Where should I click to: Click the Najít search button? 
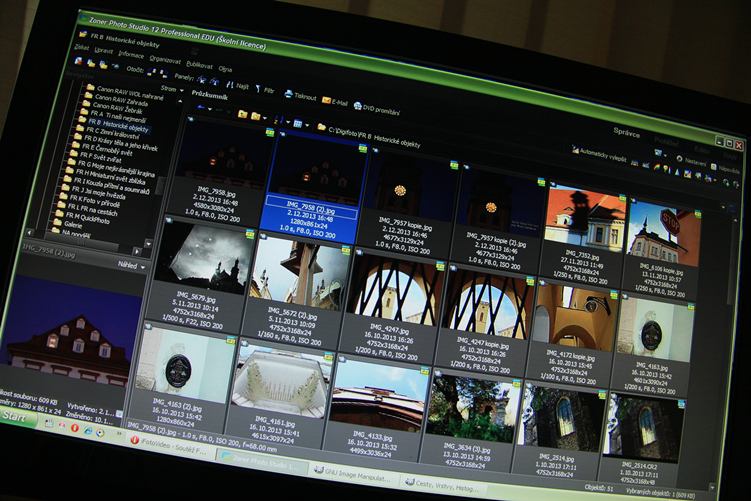[238, 86]
